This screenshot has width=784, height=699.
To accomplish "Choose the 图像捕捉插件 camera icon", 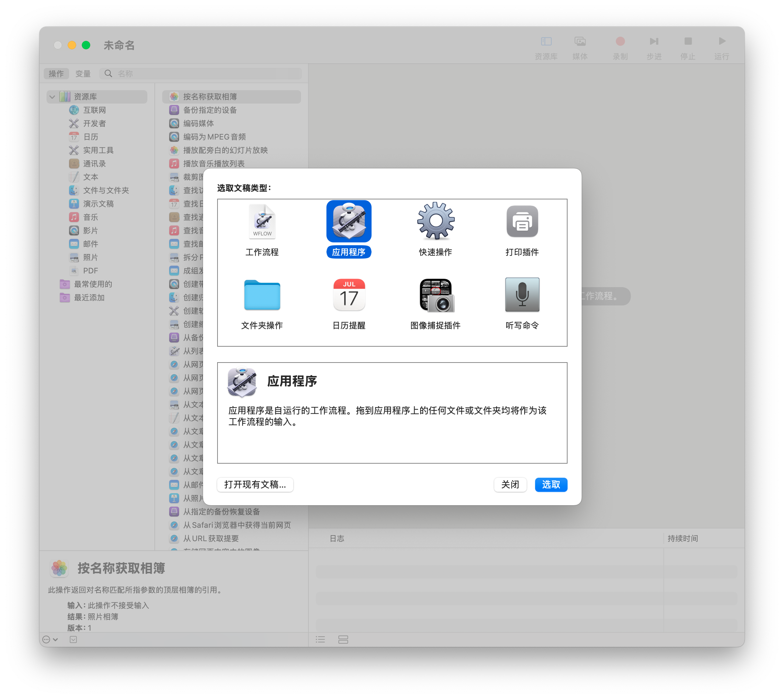I will [x=435, y=295].
